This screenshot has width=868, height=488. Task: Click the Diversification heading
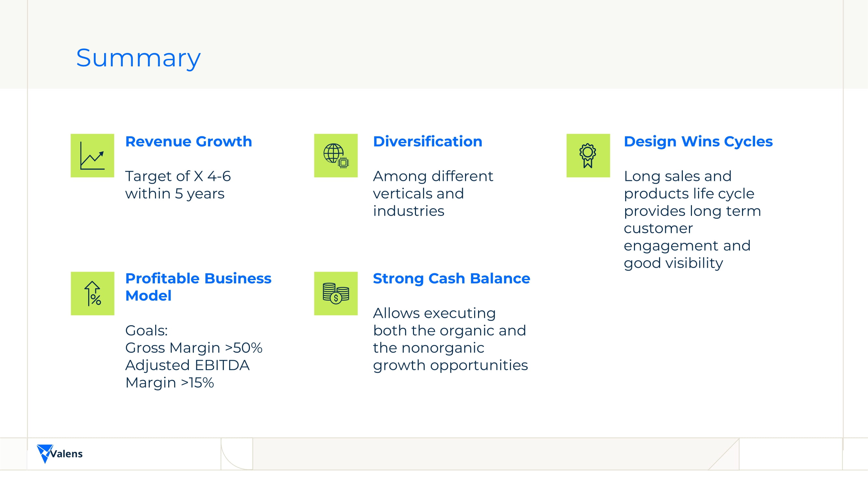coord(427,142)
